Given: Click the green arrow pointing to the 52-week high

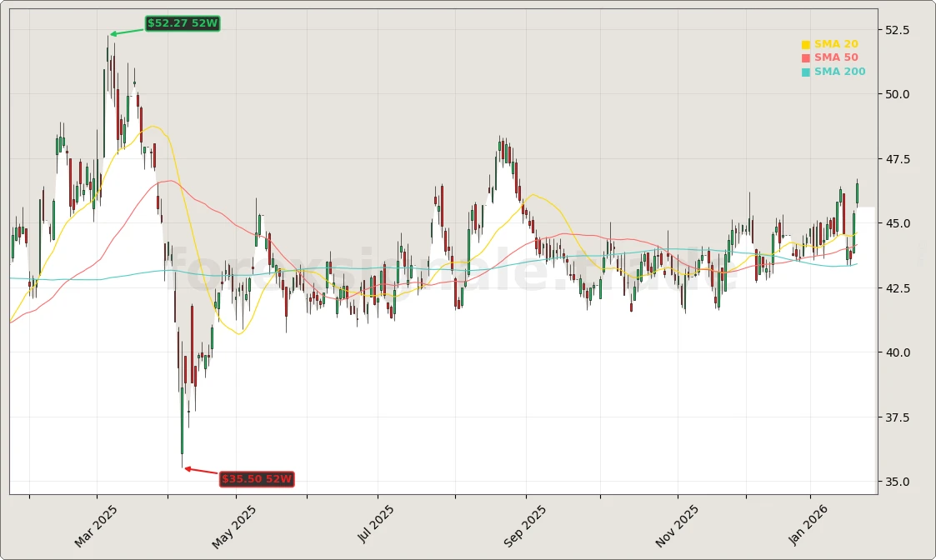Looking at the screenshot, I should [125, 30].
